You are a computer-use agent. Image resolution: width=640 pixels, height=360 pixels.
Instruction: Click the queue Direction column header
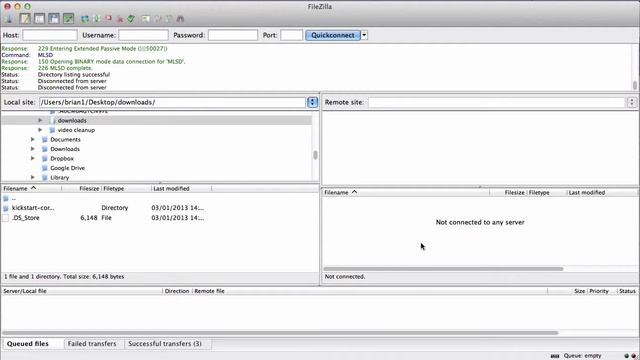point(177,291)
